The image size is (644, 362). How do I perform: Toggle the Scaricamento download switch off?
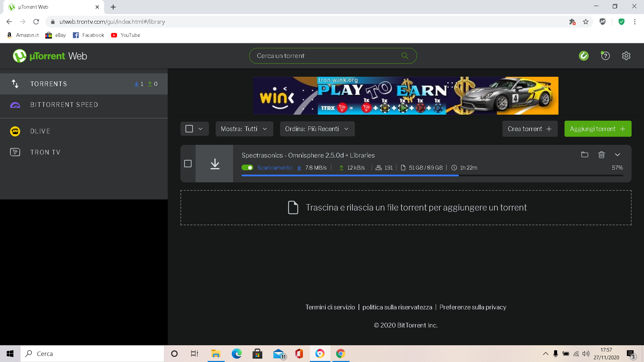click(247, 168)
